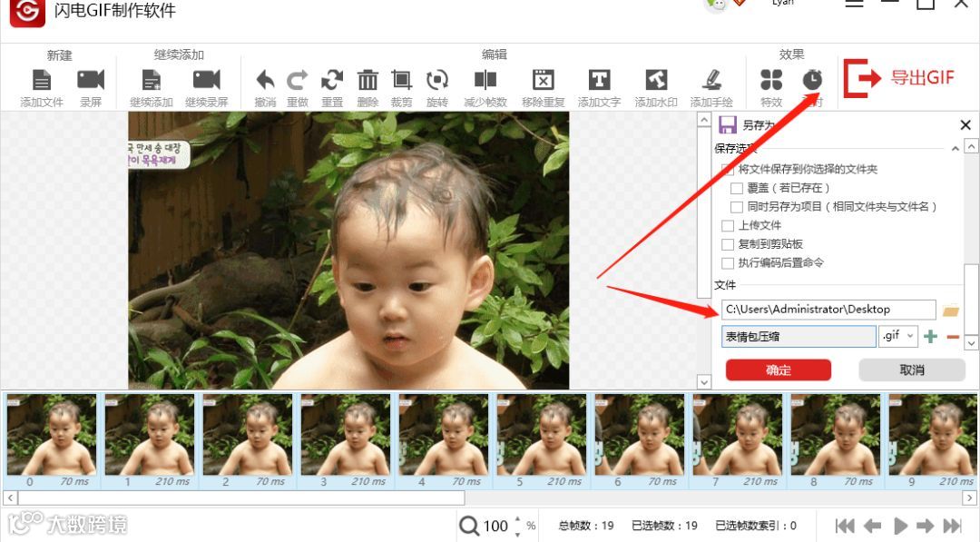Toggle 同时另存为项目 checkbox
980x542 pixels.
[737, 207]
